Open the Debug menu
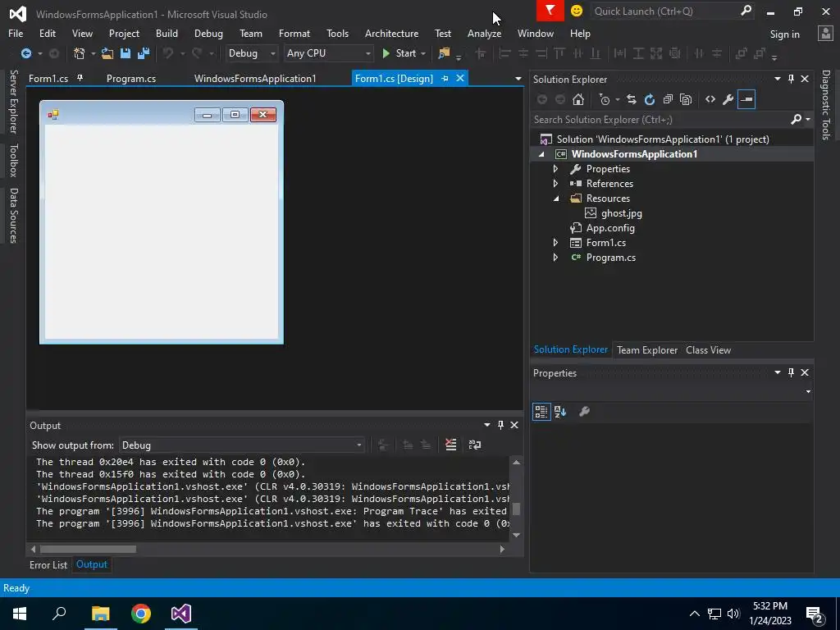 (x=208, y=33)
